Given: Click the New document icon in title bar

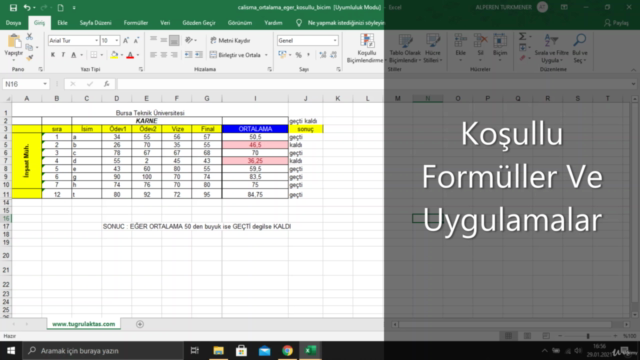Looking at the screenshot, I should click(60, 8).
